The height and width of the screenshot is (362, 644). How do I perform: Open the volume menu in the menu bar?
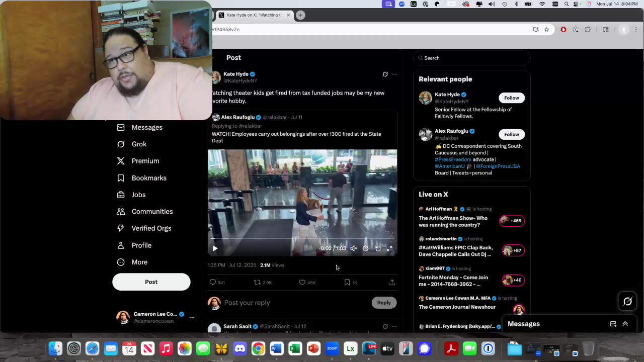pos(492,4)
